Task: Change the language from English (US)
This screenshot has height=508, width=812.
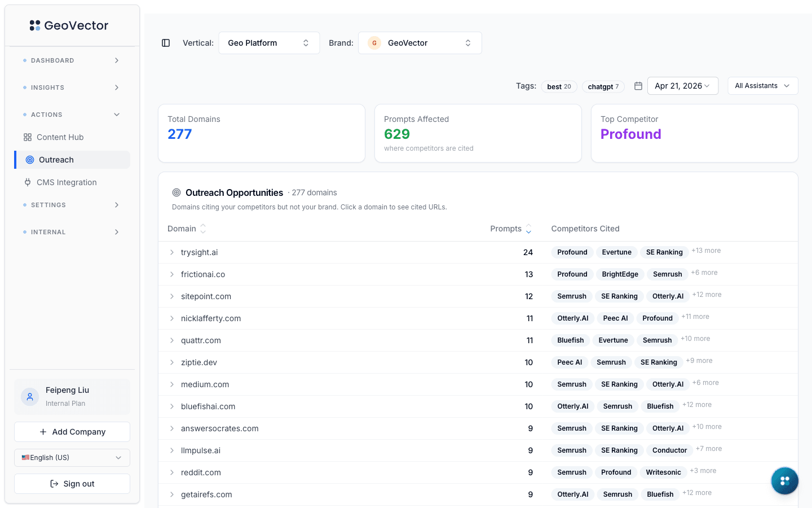Action: (x=72, y=457)
